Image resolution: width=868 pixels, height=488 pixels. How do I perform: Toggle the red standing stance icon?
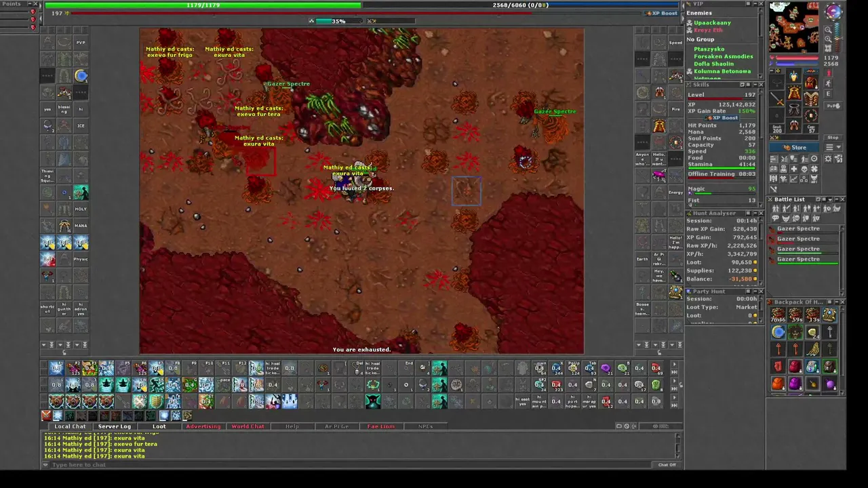click(829, 72)
